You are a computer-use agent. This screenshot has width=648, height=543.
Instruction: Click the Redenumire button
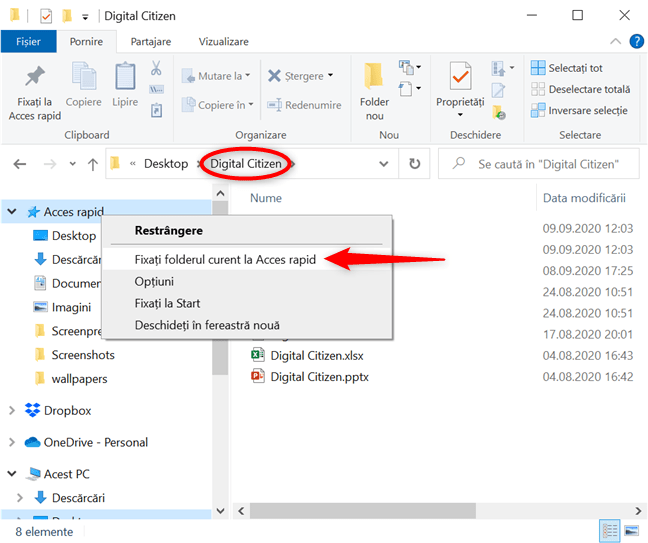click(304, 105)
